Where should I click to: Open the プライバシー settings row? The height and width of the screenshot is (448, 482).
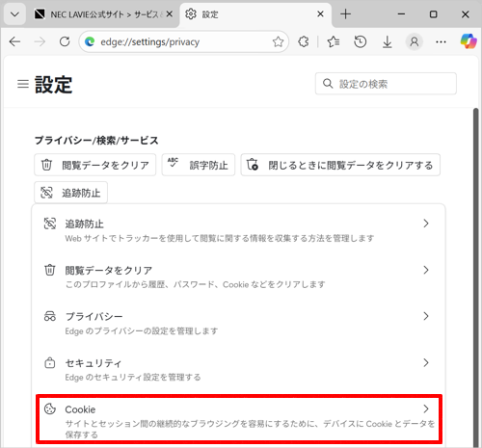click(x=238, y=323)
